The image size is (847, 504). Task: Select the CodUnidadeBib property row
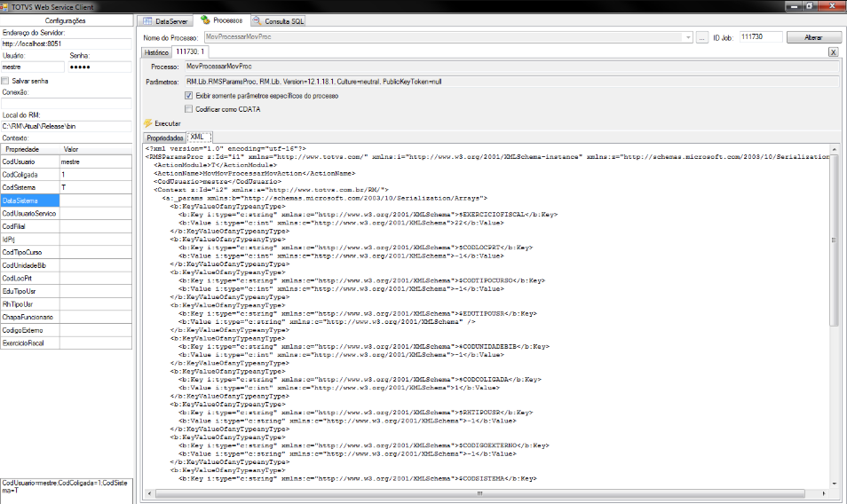click(66, 265)
